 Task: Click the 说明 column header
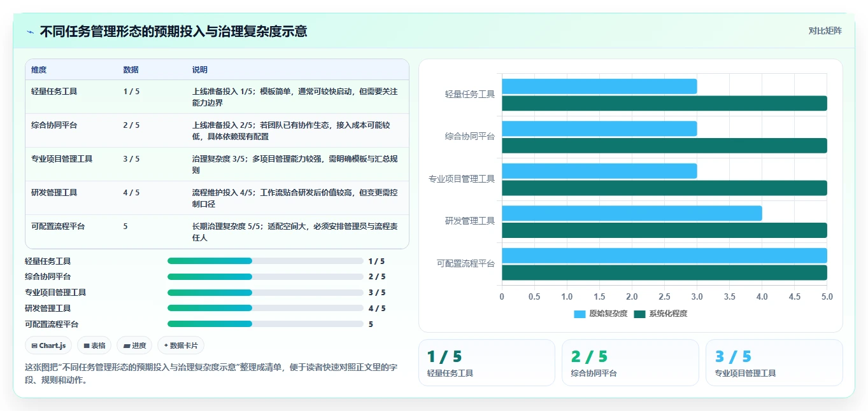[x=200, y=70]
